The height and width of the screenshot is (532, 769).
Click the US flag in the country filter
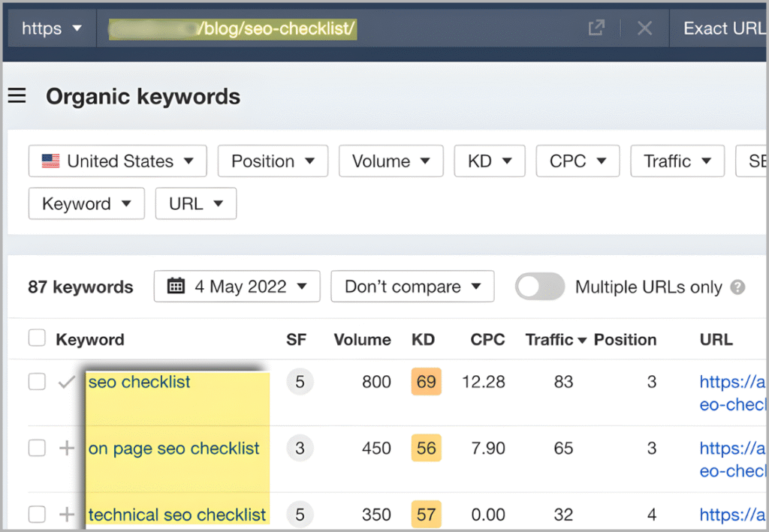pos(50,161)
